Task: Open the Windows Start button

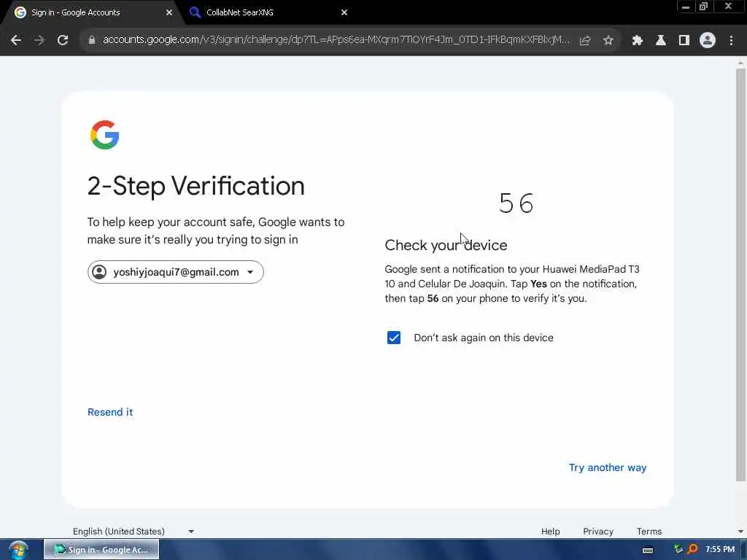Action: (18, 550)
